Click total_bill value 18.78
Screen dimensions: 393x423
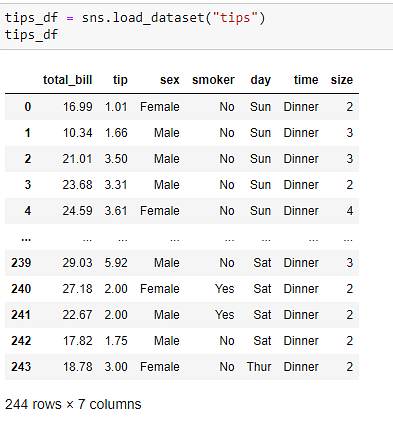pos(78,367)
